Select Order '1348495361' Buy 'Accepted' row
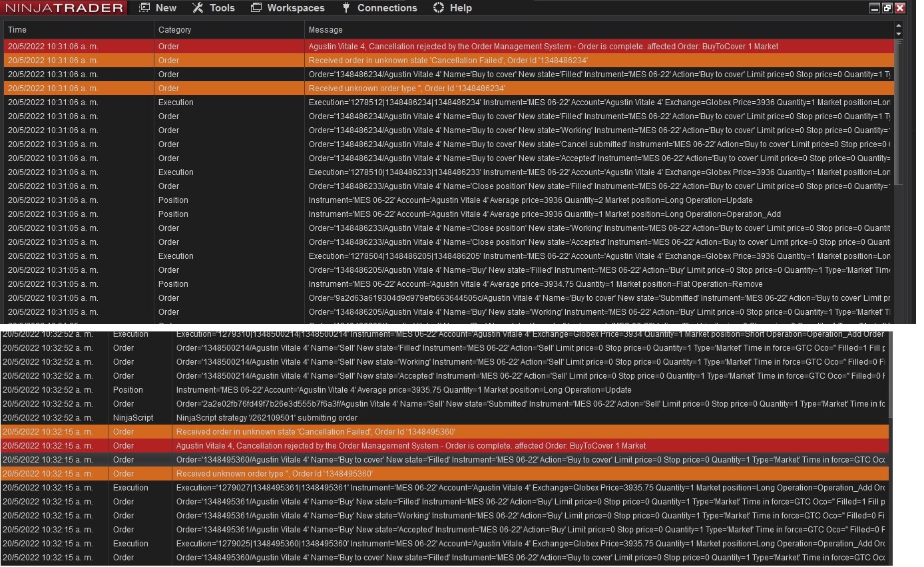 445,530
